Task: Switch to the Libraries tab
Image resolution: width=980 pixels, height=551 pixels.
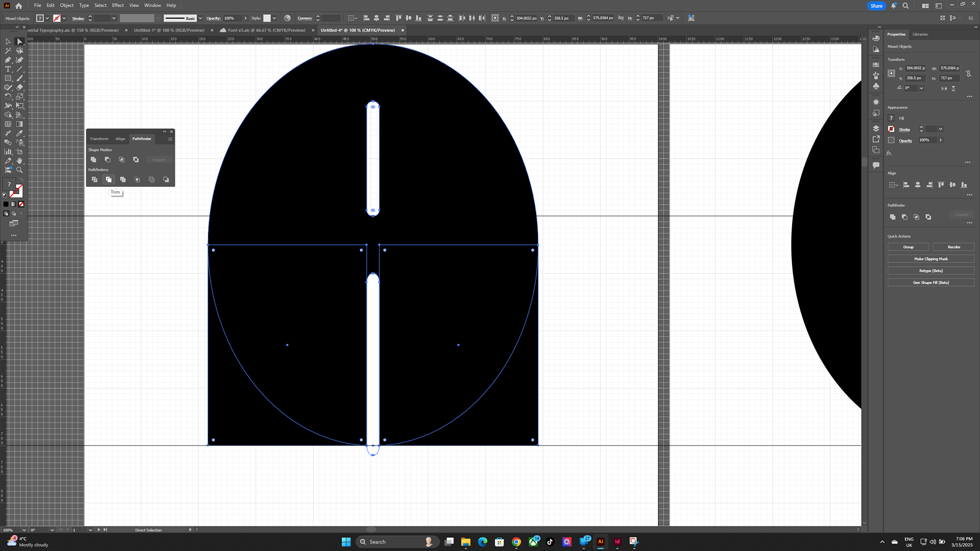Action: [x=920, y=34]
